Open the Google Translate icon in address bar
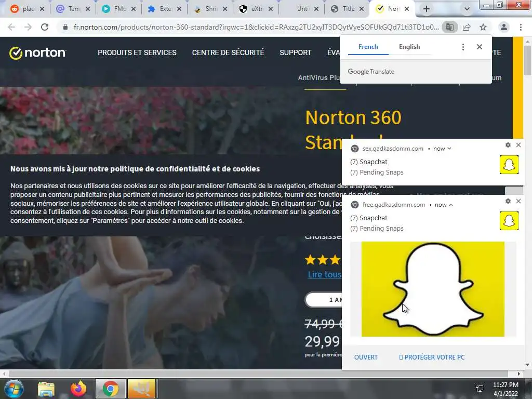The height and width of the screenshot is (399, 532). tap(449, 27)
